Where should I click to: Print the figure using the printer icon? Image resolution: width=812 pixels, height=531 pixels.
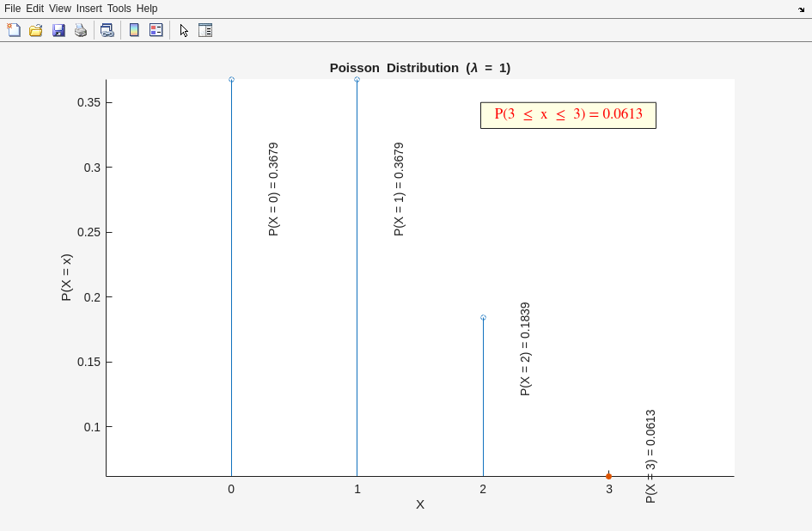pos(81,30)
